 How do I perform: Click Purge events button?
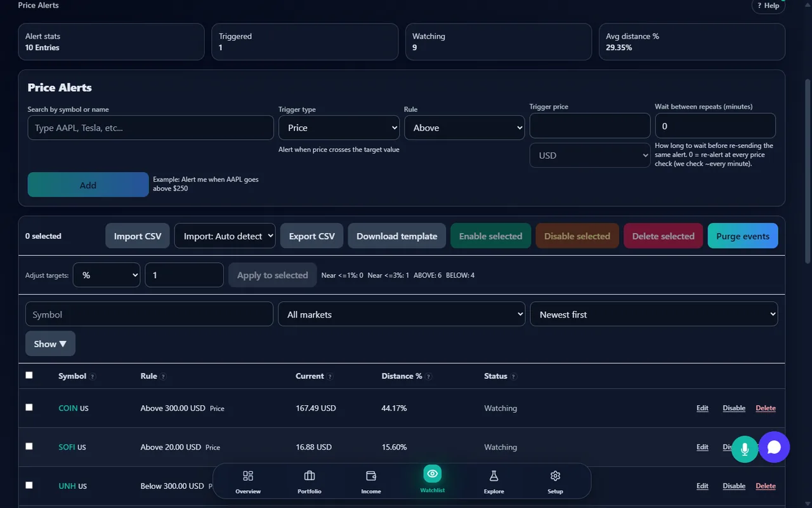pyautogui.click(x=743, y=236)
